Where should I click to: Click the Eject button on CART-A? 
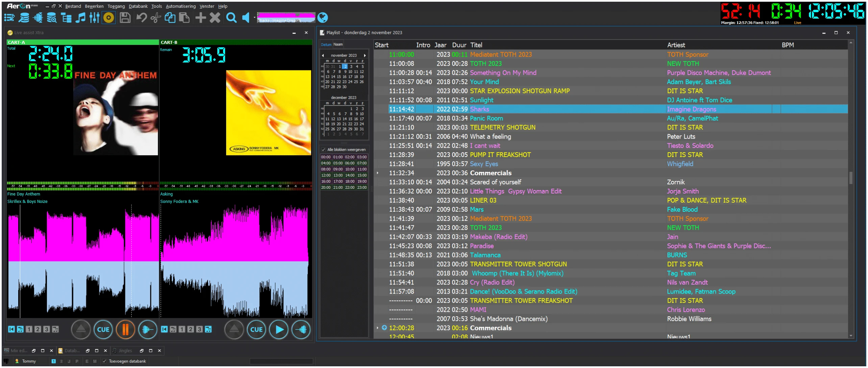point(80,329)
